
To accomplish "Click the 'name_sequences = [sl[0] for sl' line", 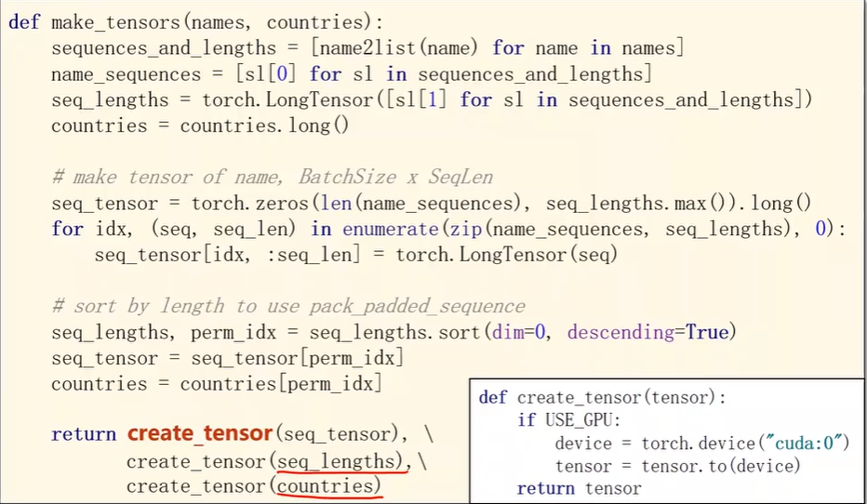I will [352, 74].
